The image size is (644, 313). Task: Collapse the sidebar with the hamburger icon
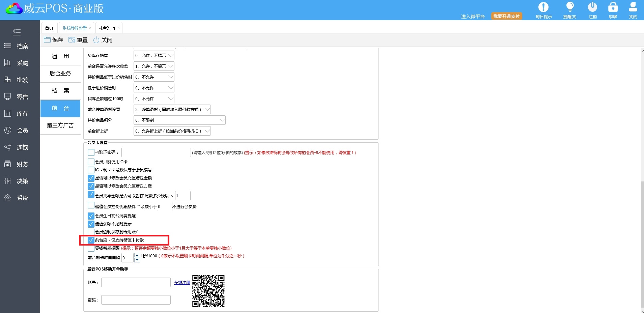[17, 32]
